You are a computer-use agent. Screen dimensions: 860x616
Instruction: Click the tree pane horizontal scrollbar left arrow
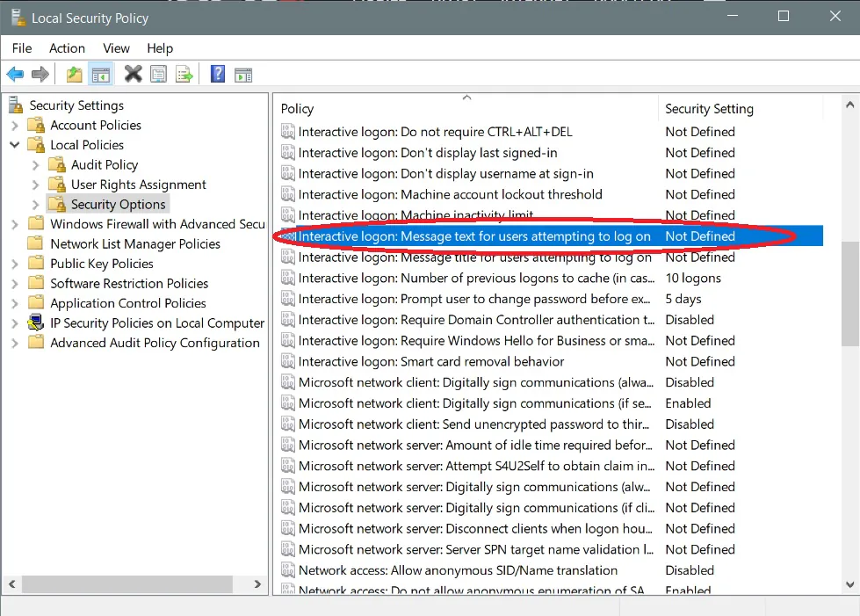(11, 584)
